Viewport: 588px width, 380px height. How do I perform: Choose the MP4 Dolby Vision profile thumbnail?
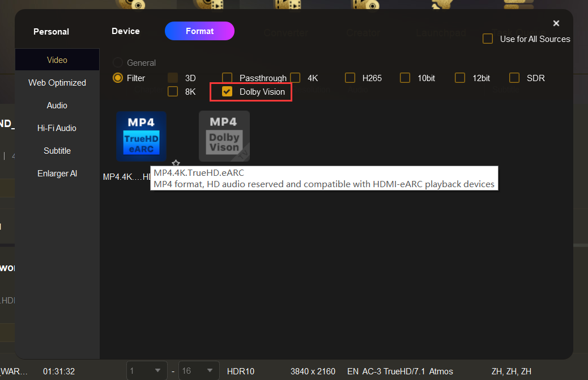point(224,136)
